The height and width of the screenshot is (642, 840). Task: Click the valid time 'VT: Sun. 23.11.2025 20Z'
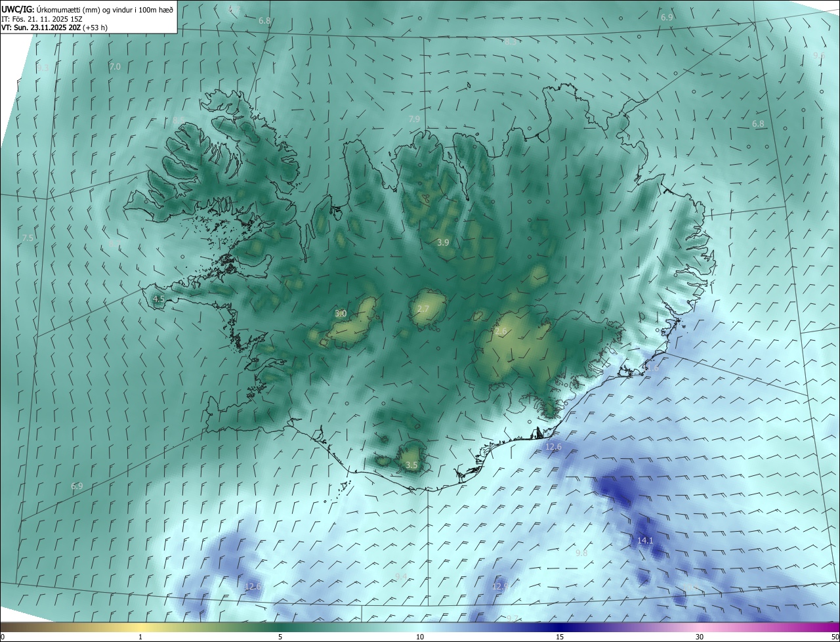(x=41, y=28)
